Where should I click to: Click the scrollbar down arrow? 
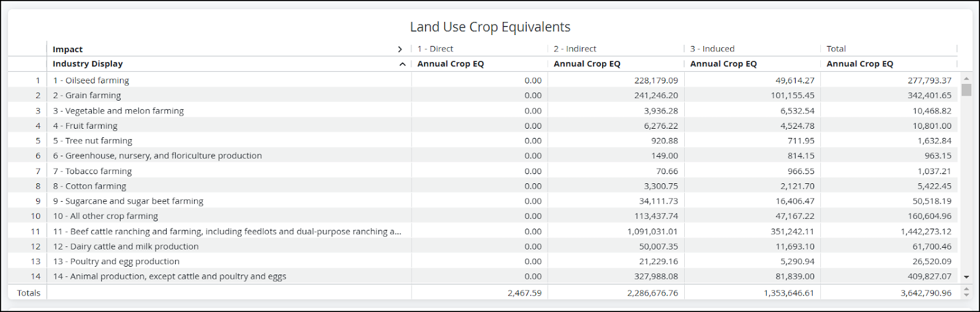967,277
